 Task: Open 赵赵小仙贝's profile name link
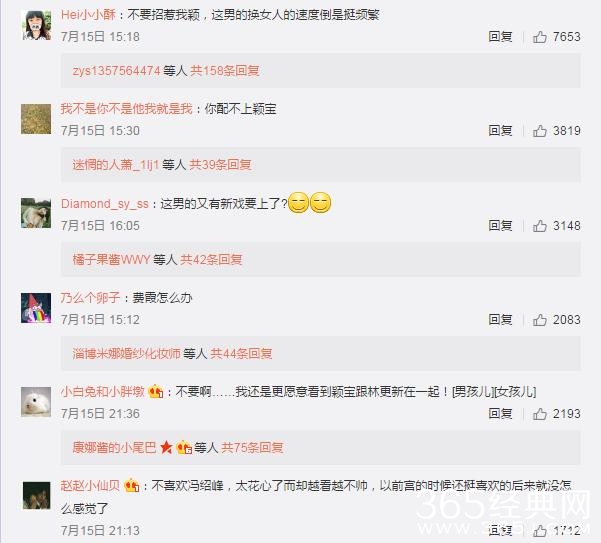(90, 486)
